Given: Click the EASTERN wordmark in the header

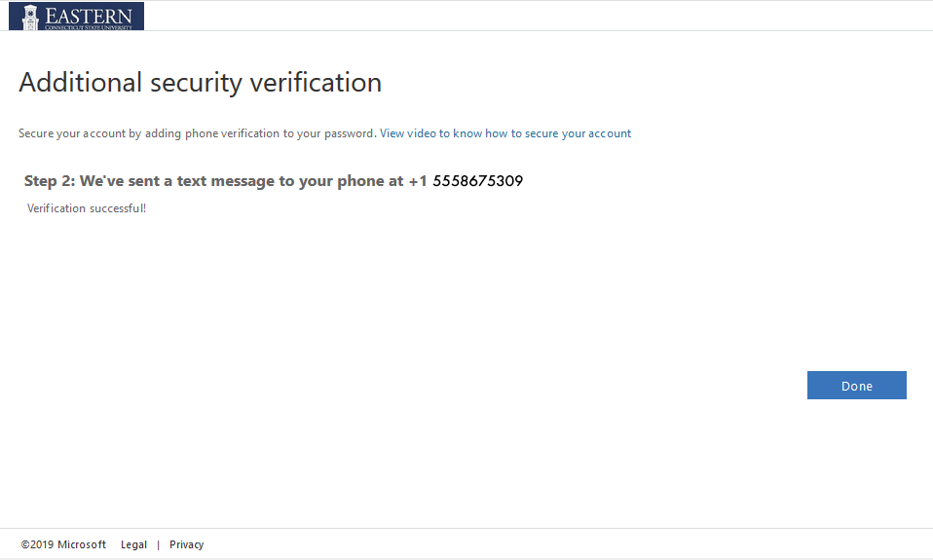Looking at the screenshot, I should 89,15.
